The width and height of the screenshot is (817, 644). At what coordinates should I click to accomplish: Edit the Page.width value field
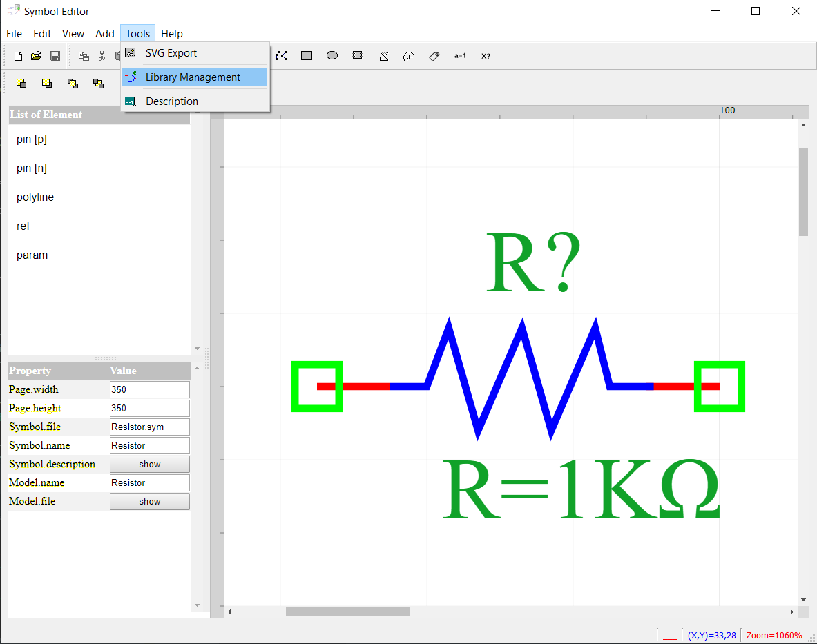pyautogui.click(x=150, y=389)
